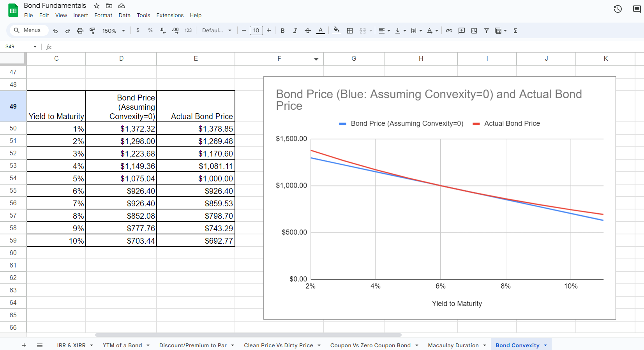The height and width of the screenshot is (350, 644).
Task: Click the Redo icon
Action: (x=67, y=31)
